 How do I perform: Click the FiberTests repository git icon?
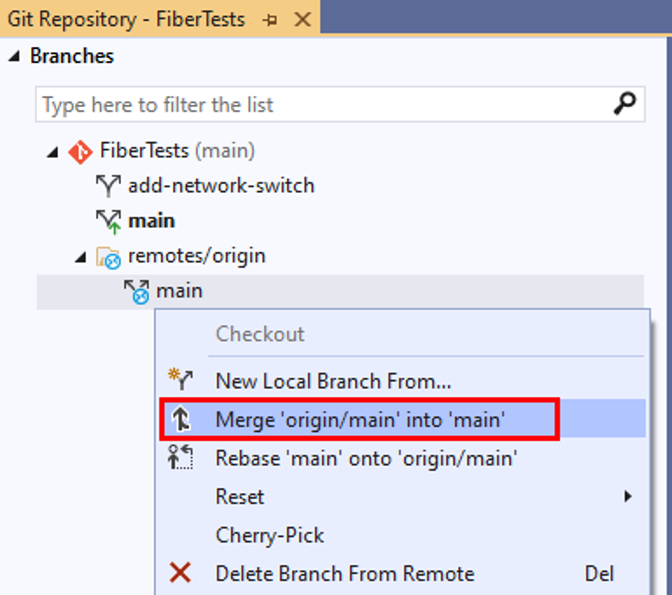click(80, 151)
